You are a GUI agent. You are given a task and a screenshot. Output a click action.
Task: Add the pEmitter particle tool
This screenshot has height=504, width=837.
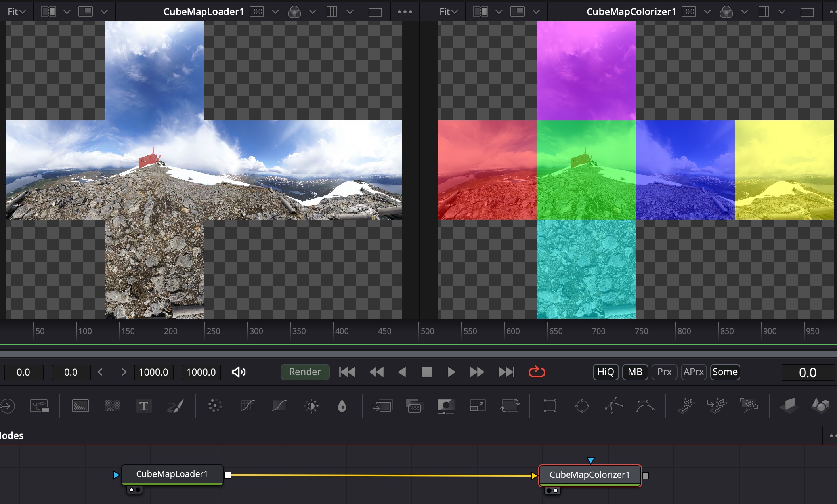click(686, 406)
